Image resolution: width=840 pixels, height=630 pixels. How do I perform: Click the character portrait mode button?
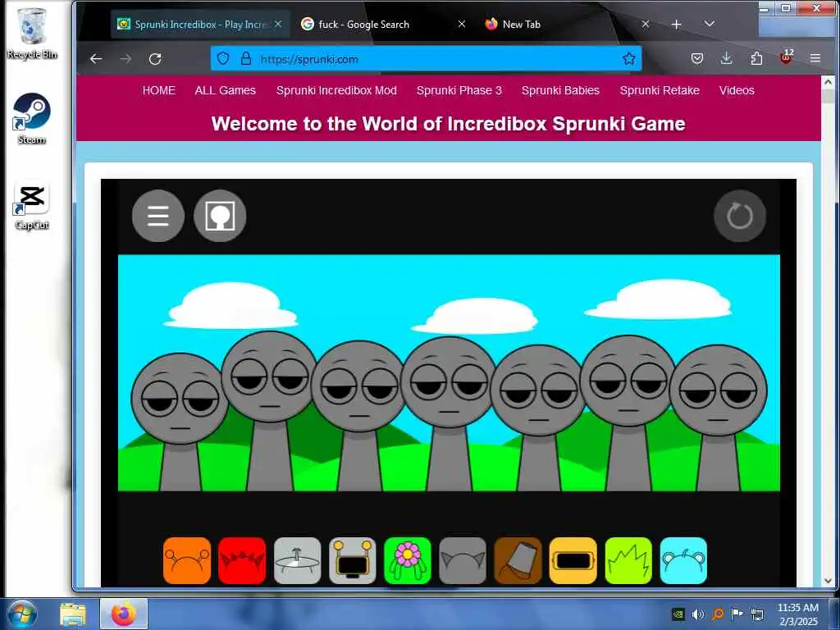pos(220,216)
